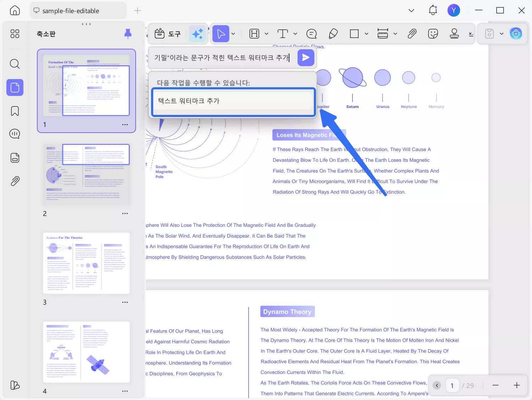
Task: Open the layers panel icon
Action: click(15, 385)
